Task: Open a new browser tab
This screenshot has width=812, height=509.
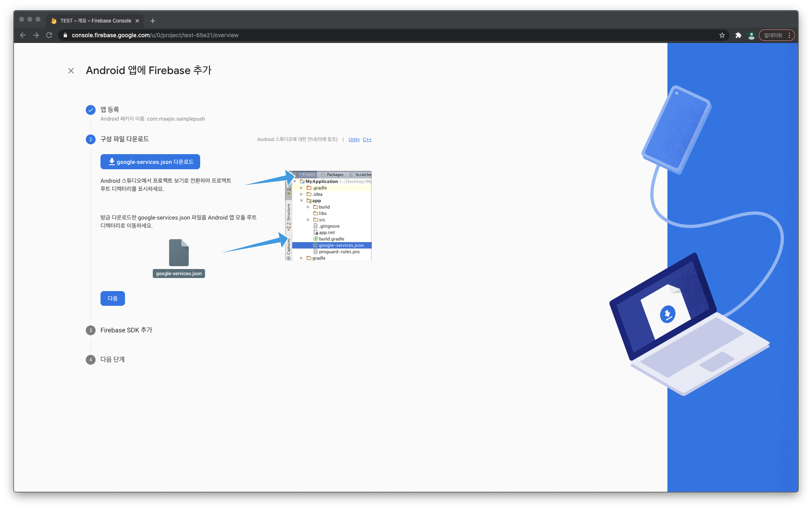Action: (x=153, y=21)
